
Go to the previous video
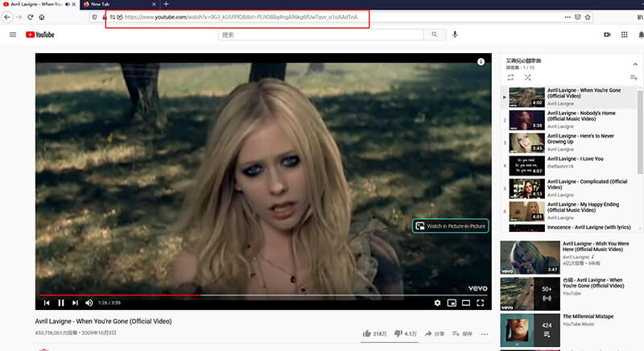[47, 303]
